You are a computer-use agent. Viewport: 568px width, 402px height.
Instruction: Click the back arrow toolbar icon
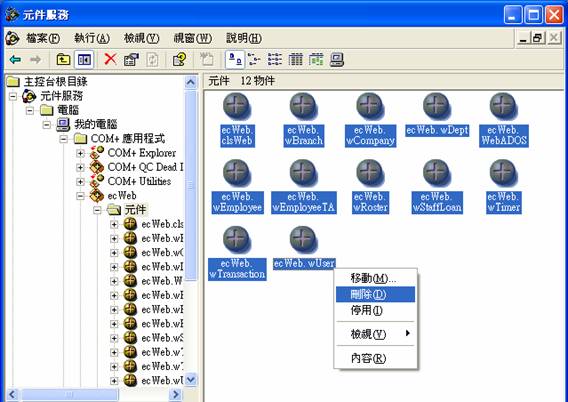tap(15, 59)
